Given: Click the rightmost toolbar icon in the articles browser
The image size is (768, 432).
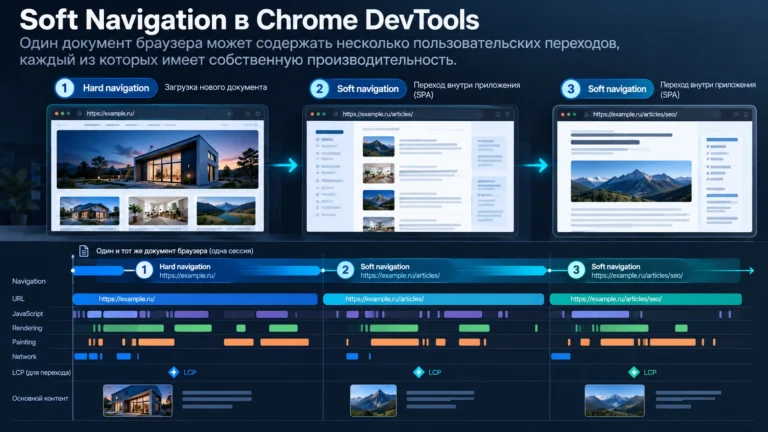Looking at the screenshot, I should [508, 114].
